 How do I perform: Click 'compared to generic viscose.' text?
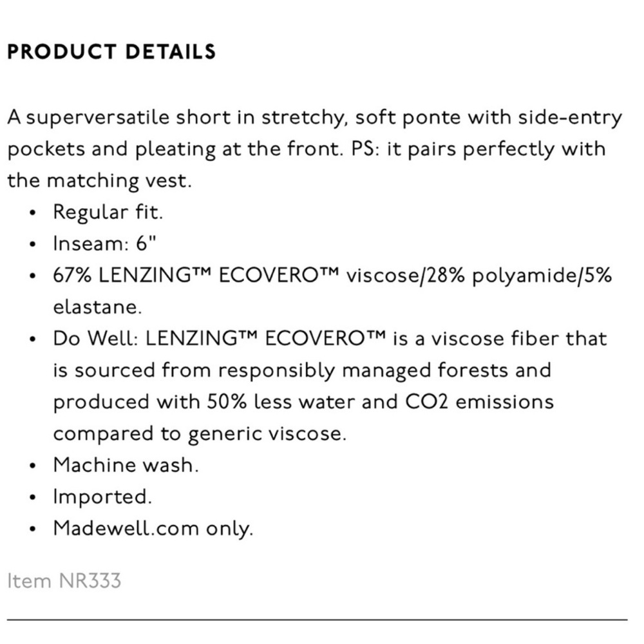click(200, 433)
